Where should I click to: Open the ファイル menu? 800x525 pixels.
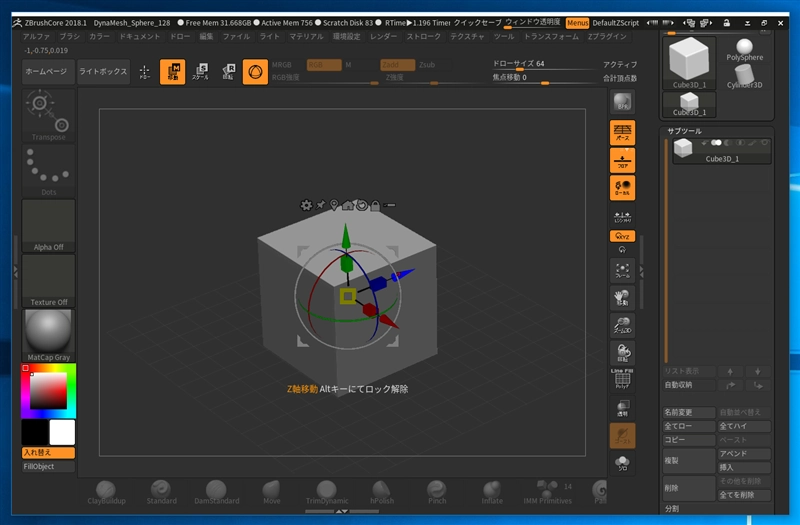click(236, 37)
